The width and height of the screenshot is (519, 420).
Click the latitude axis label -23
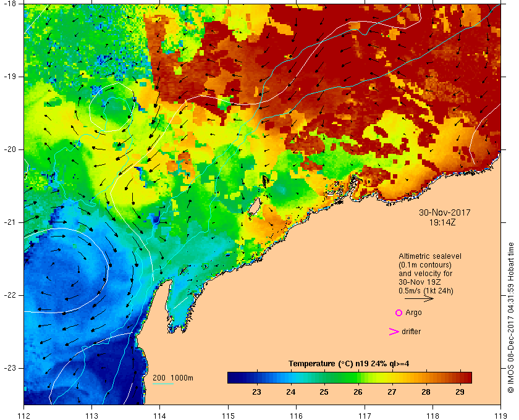10,367
